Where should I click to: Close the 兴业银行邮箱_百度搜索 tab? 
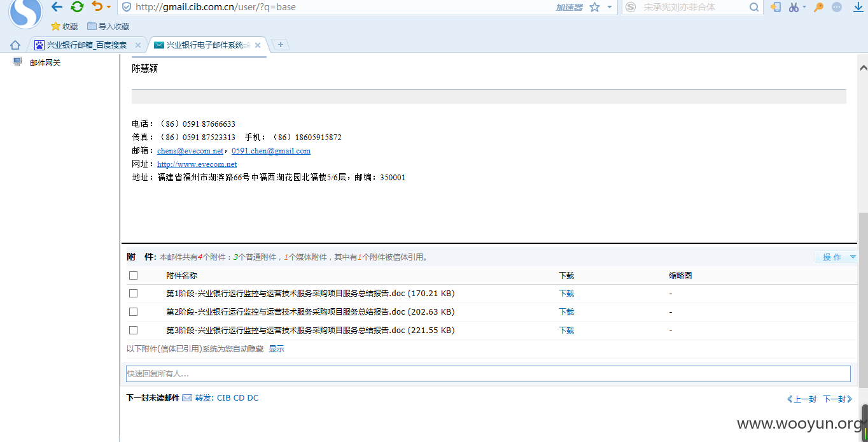pyautogui.click(x=138, y=45)
